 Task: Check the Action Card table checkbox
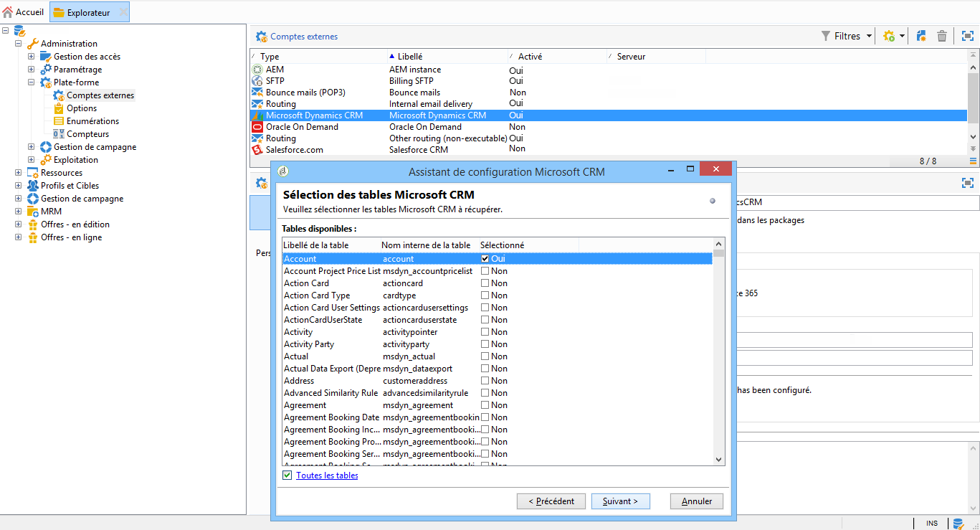(x=485, y=283)
